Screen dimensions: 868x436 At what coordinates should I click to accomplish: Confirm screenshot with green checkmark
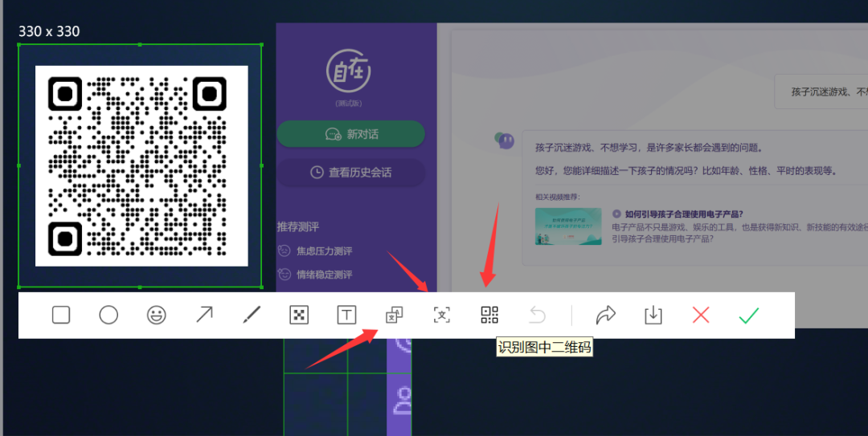[x=748, y=316]
